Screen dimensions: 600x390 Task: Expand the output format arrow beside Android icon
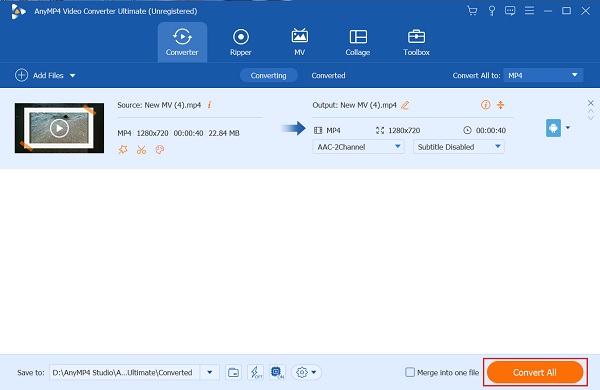coord(568,128)
